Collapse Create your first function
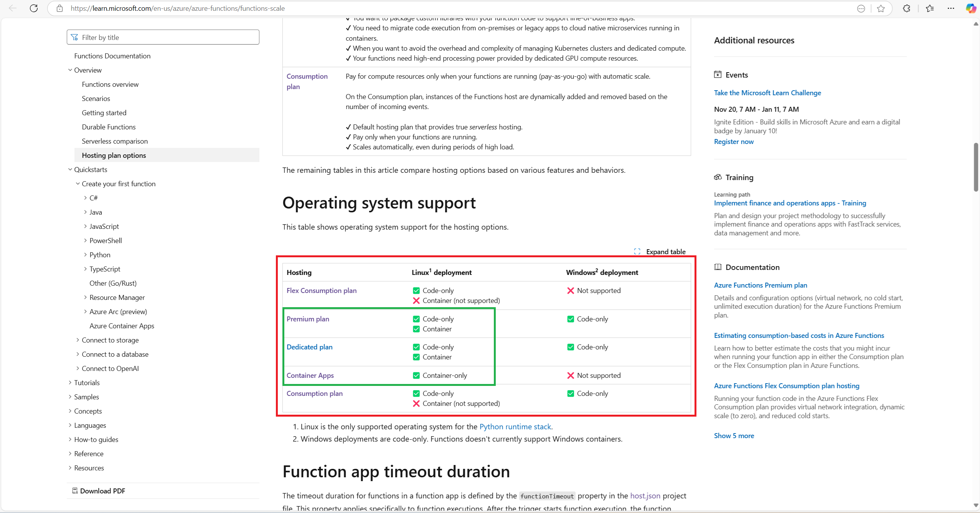980x513 pixels. 78,184
